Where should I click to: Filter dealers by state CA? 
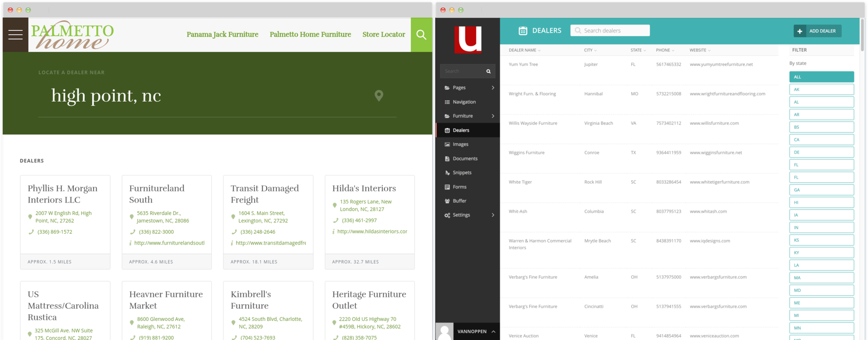pos(821,140)
